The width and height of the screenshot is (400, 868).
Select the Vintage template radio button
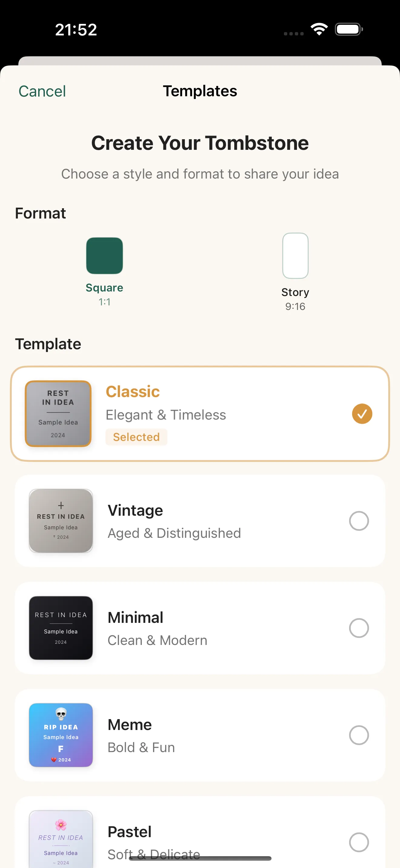358,521
